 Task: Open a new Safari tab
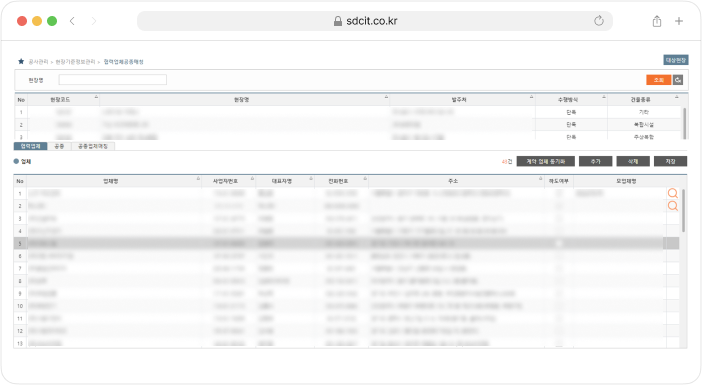point(679,21)
